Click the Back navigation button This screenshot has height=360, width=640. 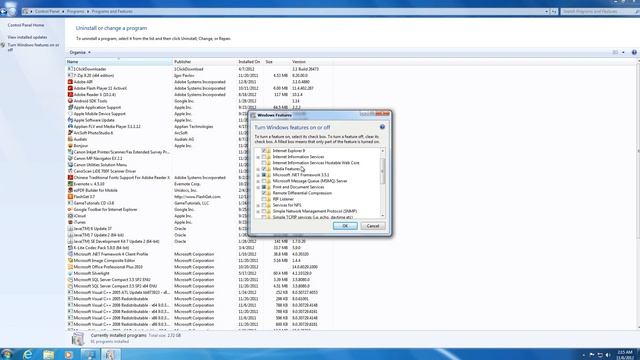[4, 11]
